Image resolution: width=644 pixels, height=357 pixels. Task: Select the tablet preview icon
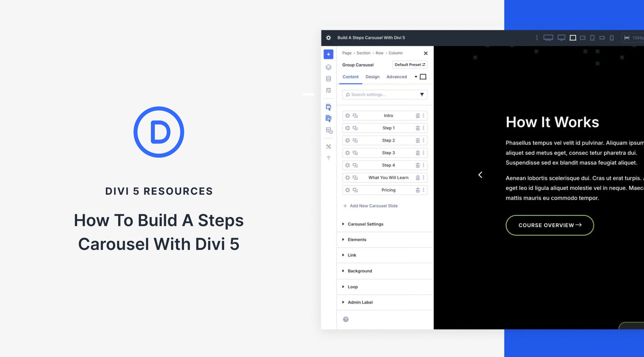pyautogui.click(x=592, y=38)
